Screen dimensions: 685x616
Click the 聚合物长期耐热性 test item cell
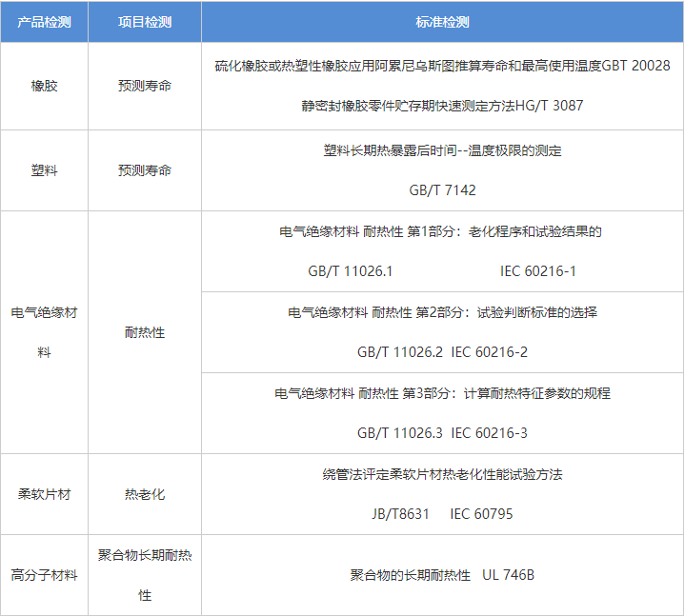coord(145,575)
